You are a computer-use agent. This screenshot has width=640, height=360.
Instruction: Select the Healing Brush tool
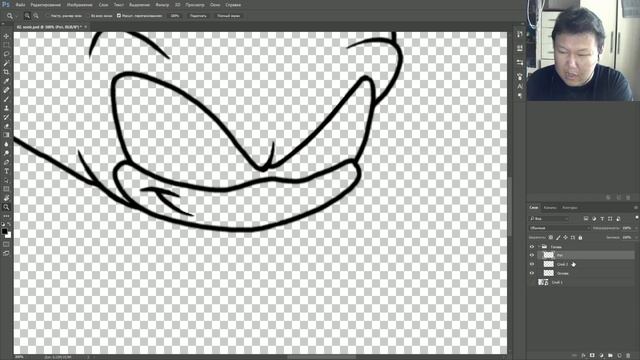point(6,90)
